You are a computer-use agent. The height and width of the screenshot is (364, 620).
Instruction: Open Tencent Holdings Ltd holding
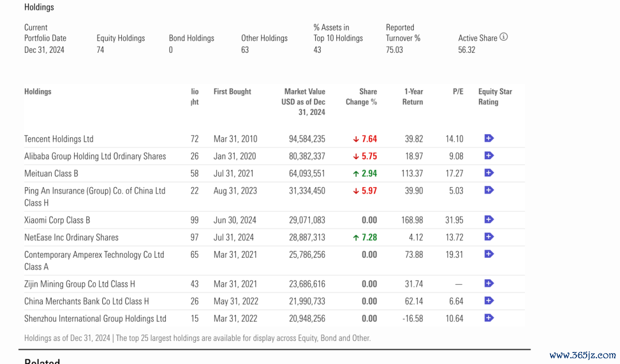coord(59,139)
